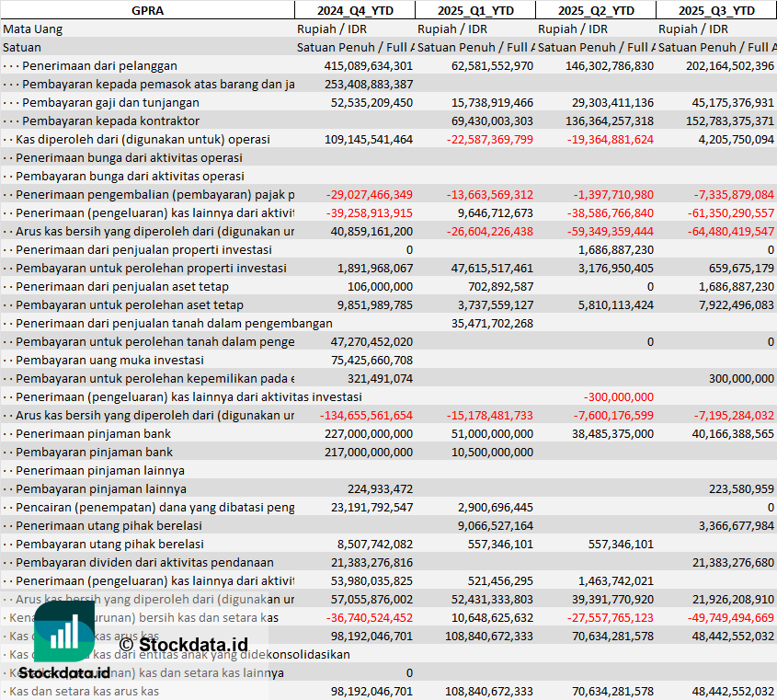The height and width of the screenshot is (700, 777).
Task: Select the Satuan row label
Action: pyautogui.click(x=22, y=47)
